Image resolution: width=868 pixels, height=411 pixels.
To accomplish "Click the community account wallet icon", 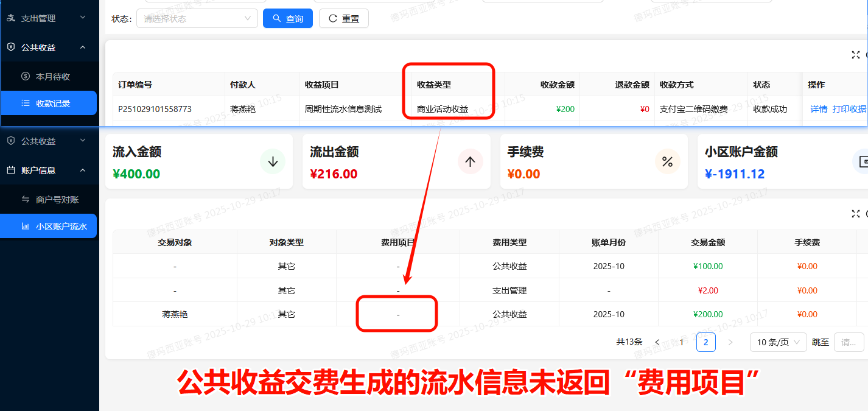I will coord(862,161).
